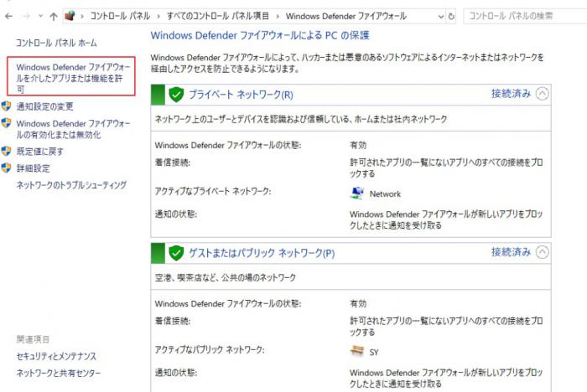Viewport: 587px width, 392px height.
Task: Go back with the back arrow
Action: point(9,16)
